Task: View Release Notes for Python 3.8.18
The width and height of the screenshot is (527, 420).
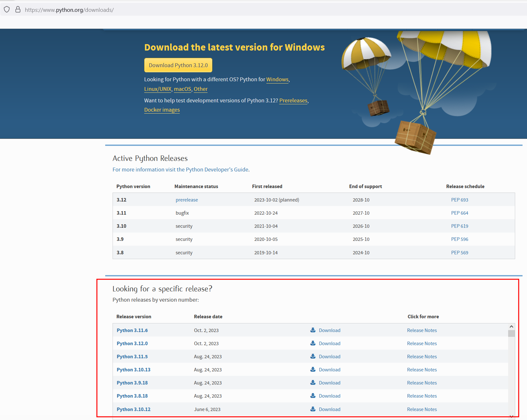Action: pos(422,396)
